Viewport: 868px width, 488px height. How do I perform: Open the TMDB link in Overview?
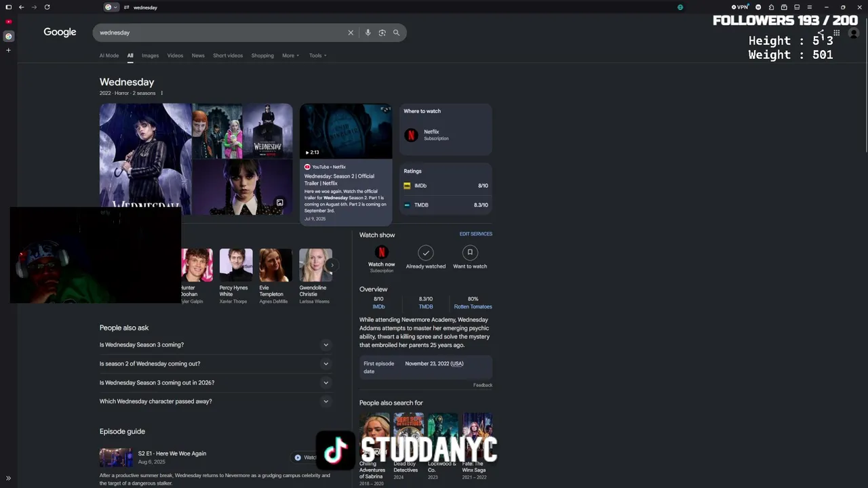click(426, 306)
